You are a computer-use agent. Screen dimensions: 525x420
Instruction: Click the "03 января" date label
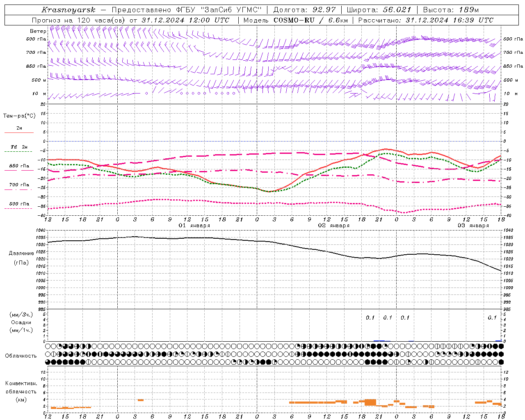click(473, 226)
